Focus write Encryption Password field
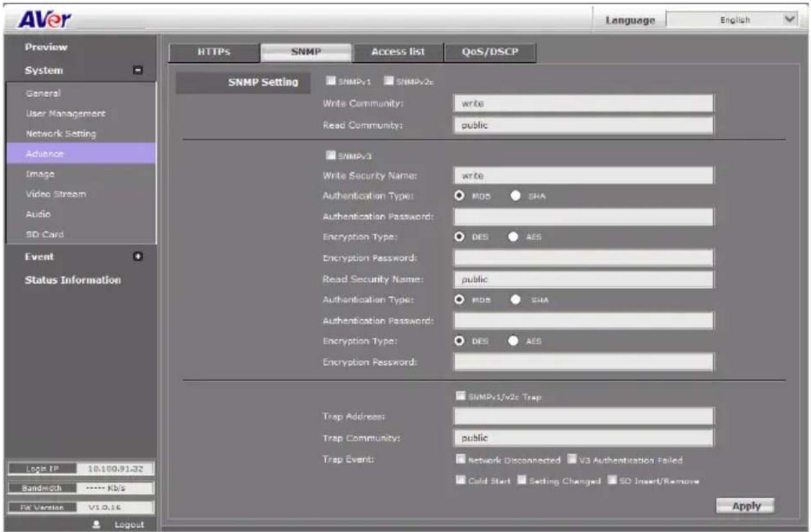811x532 pixels. (584, 258)
